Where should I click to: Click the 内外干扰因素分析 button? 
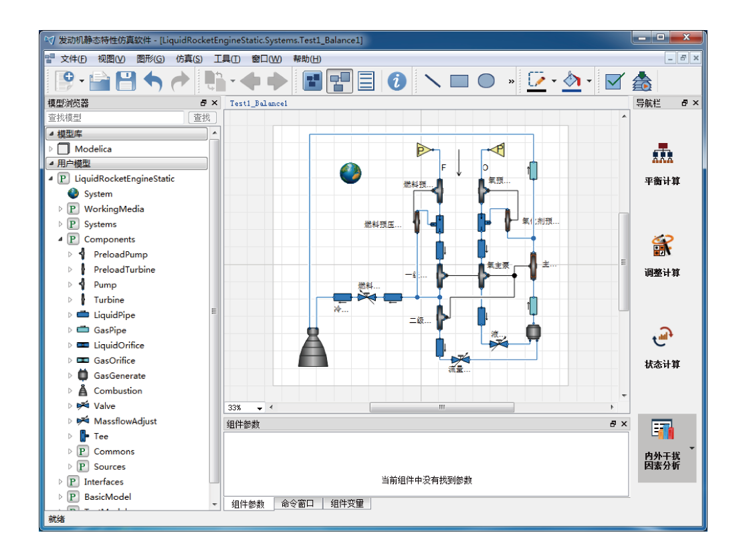pyautogui.click(x=662, y=447)
